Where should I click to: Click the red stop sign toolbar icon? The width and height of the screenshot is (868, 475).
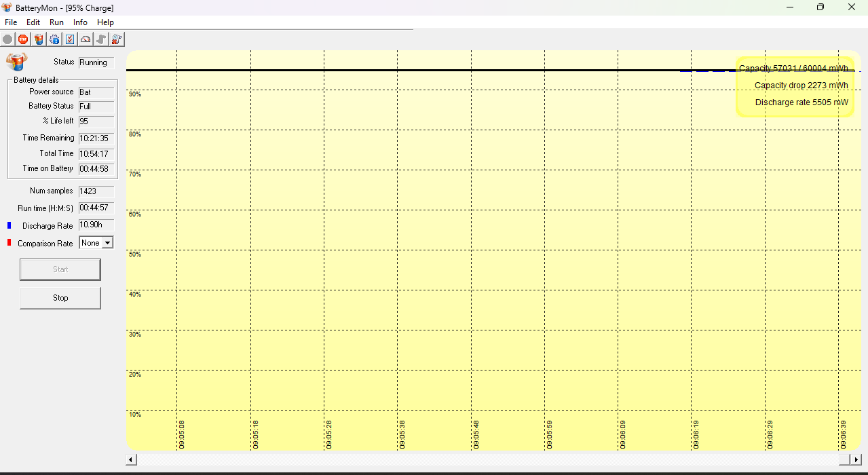pos(23,39)
